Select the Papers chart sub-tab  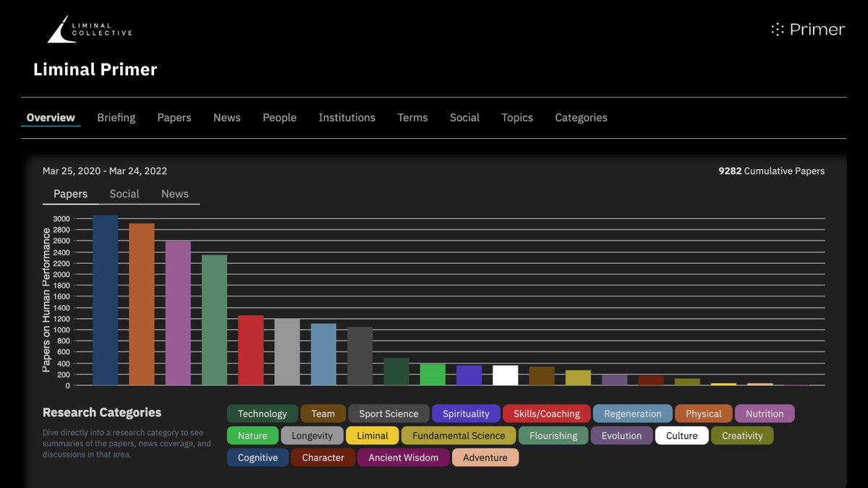[71, 194]
